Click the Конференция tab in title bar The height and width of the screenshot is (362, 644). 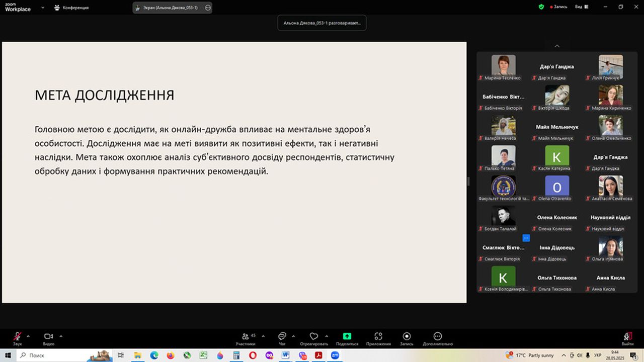pyautogui.click(x=72, y=8)
